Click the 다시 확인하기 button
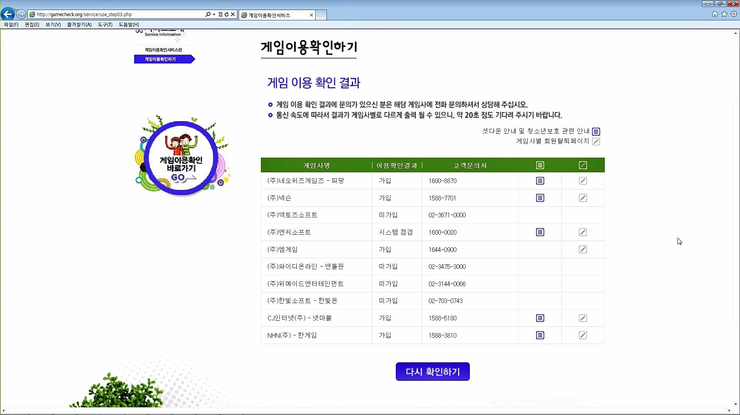Image resolution: width=740 pixels, height=415 pixels. click(433, 372)
